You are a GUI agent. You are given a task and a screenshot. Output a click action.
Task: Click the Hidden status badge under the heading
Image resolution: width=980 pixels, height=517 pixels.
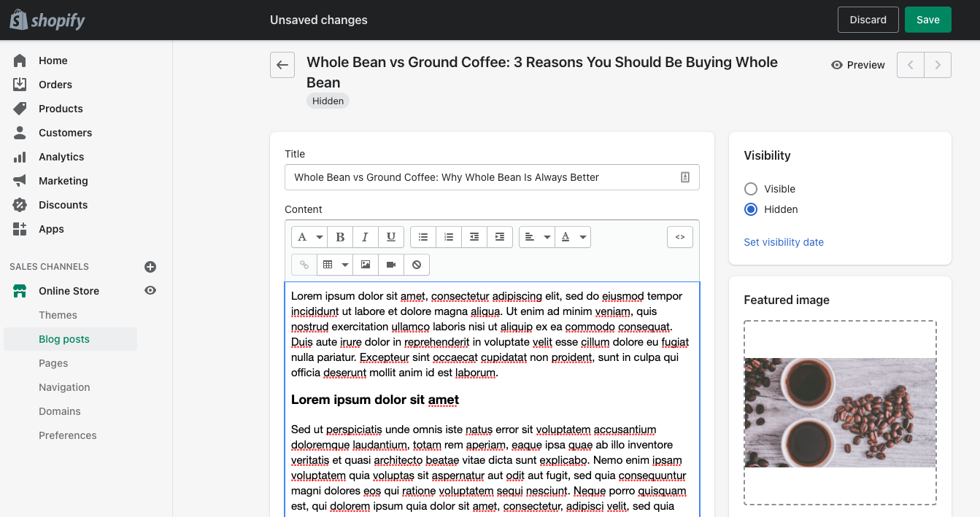(x=328, y=101)
